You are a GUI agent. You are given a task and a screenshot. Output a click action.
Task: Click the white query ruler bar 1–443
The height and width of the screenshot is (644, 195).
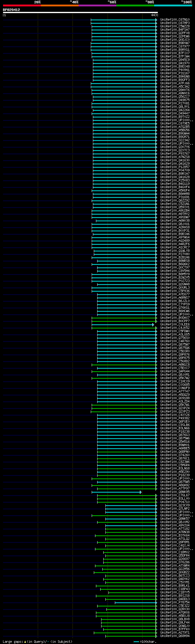pos(80,12)
